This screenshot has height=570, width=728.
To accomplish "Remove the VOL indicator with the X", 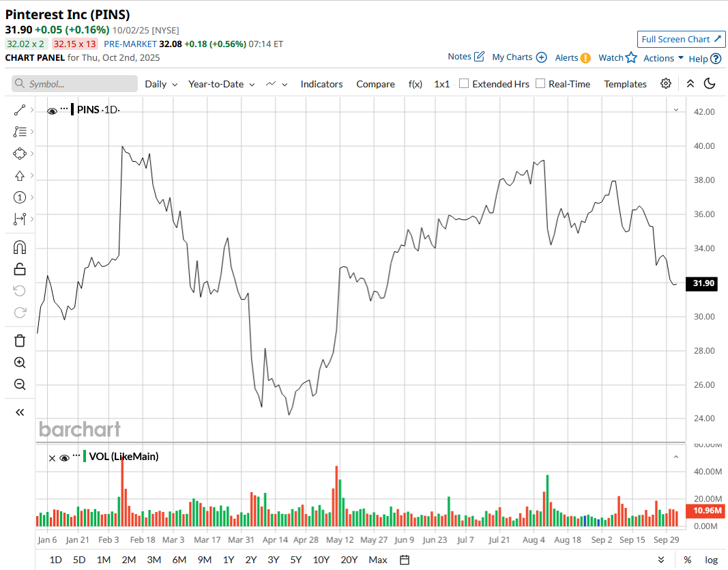I will (52, 459).
